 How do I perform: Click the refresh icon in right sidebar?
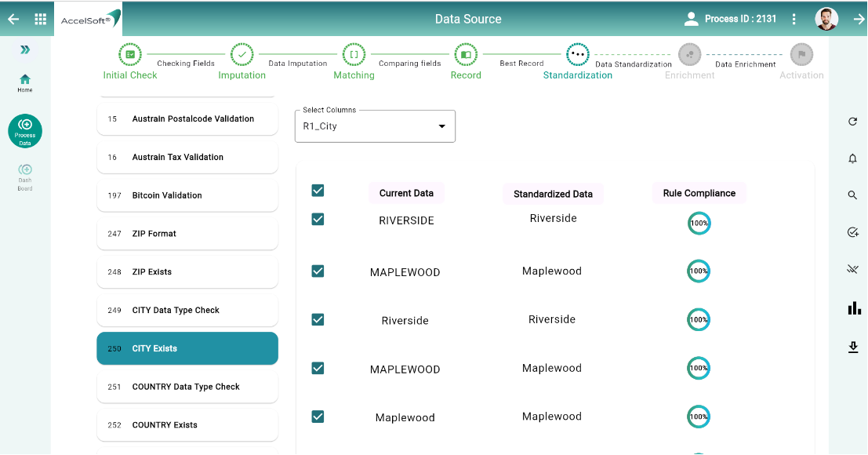(x=853, y=122)
